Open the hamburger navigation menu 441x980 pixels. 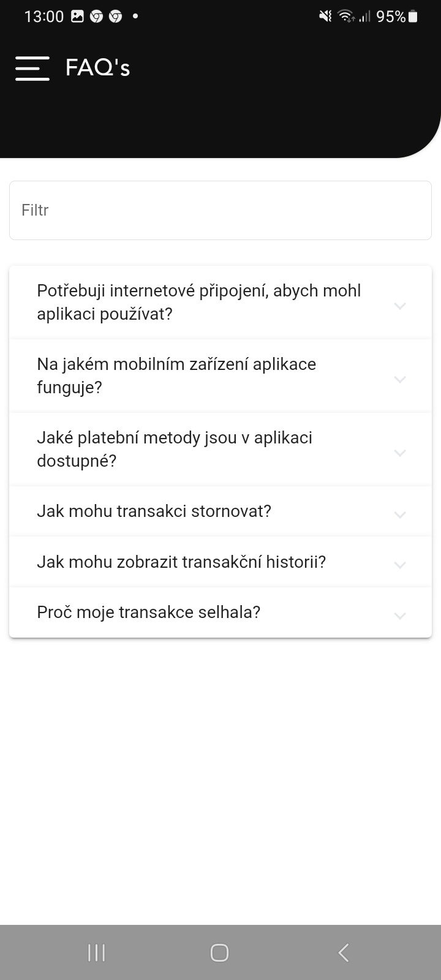pyautogui.click(x=32, y=68)
